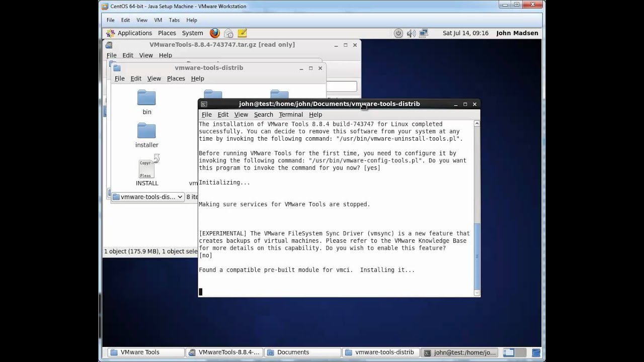Open the System menu in GNOME panel
The width and height of the screenshot is (644, 362).
pos(193,33)
